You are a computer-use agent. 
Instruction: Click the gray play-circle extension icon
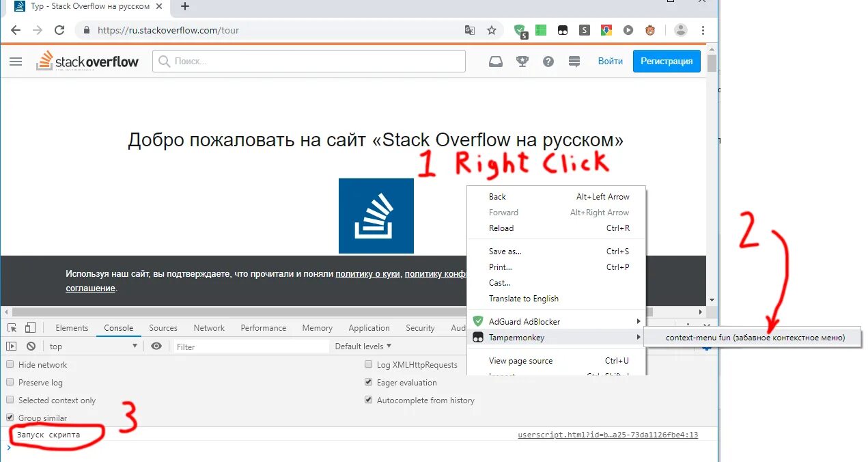pyautogui.click(x=628, y=30)
